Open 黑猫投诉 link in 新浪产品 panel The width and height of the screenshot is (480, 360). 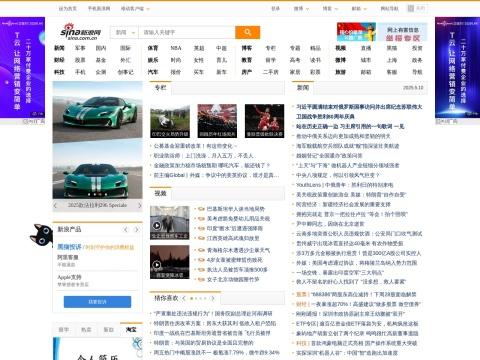[x=69, y=247]
